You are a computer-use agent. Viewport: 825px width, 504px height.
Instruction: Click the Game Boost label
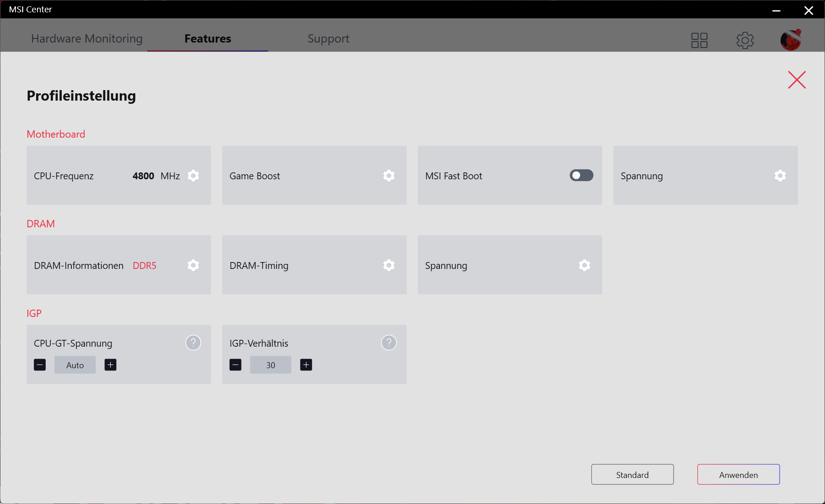[x=255, y=176]
